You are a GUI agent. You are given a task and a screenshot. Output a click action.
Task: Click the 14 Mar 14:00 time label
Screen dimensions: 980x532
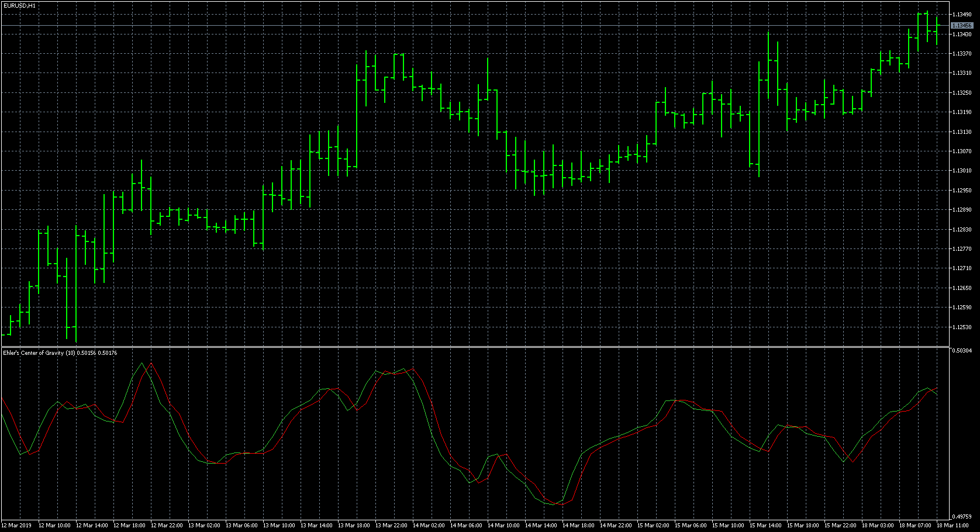click(541, 526)
